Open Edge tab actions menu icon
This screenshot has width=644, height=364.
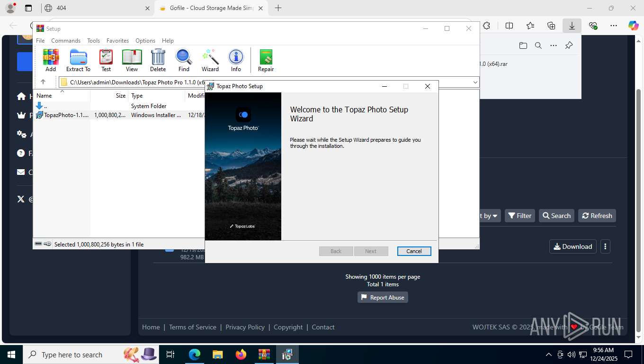(28, 8)
